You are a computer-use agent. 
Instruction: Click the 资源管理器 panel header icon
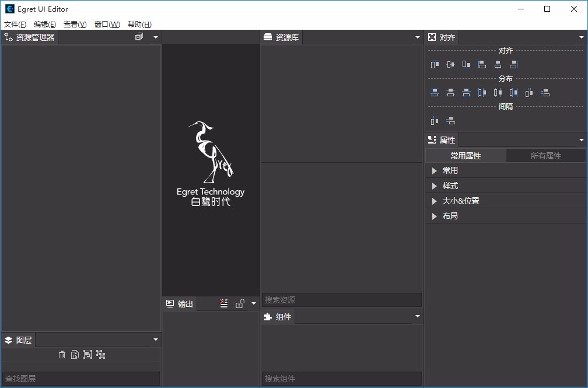point(8,37)
